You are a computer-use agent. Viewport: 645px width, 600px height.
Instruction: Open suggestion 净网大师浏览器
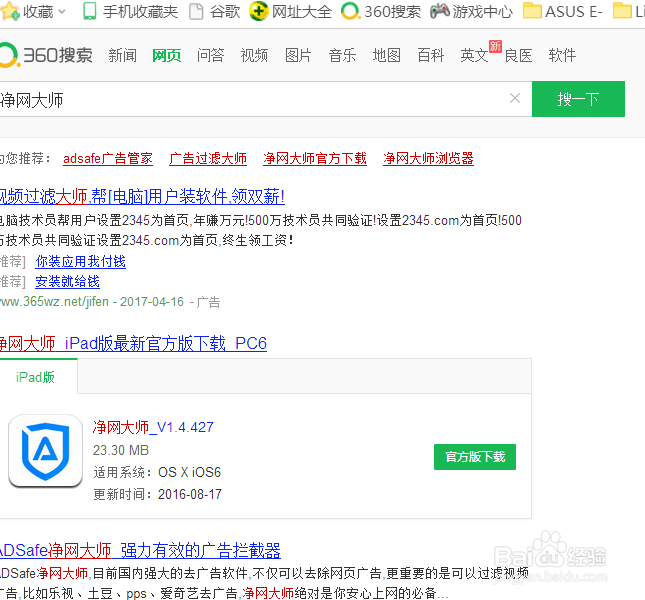tap(428, 158)
